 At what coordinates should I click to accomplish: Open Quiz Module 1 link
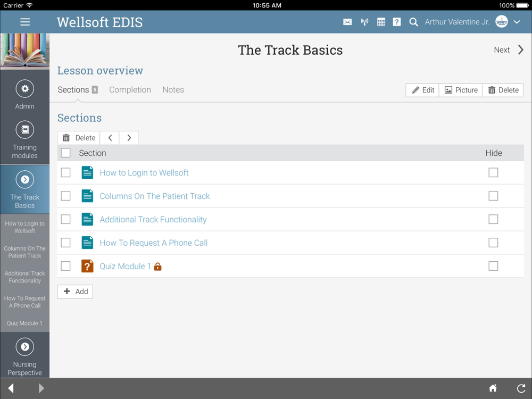tap(125, 267)
